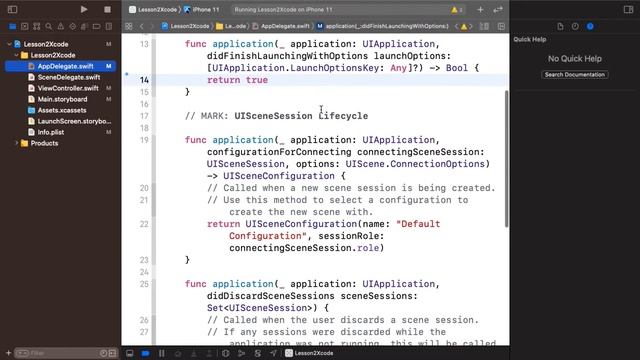The width and height of the screenshot is (640, 360).
Task: Show the Debug navigator
Action: [84, 27]
